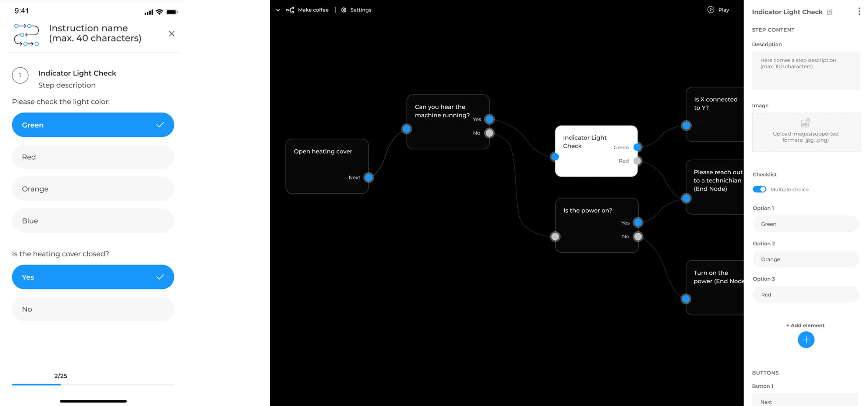Screen dimensions: 868x406
Task: Open Settings from the top toolbar
Action: pyautogui.click(x=356, y=10)
